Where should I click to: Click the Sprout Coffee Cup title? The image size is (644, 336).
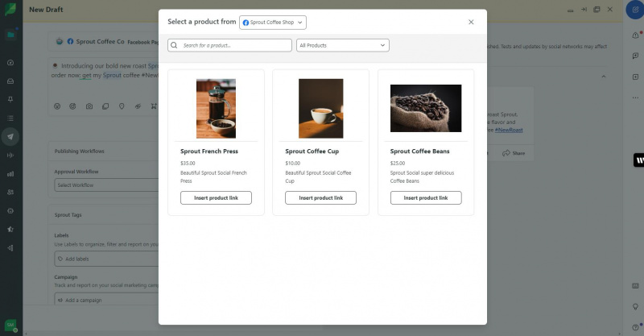312,151
